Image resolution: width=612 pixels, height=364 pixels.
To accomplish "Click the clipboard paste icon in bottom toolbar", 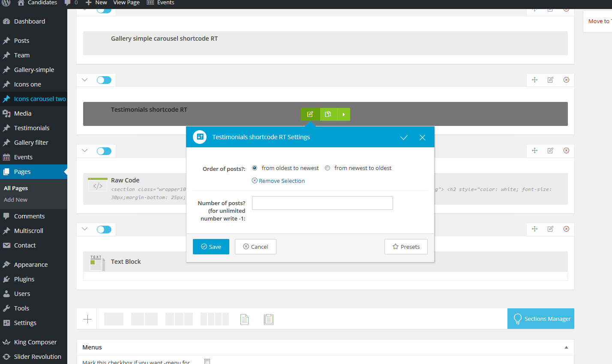I will pyautogui.click(x=269, y=319).
